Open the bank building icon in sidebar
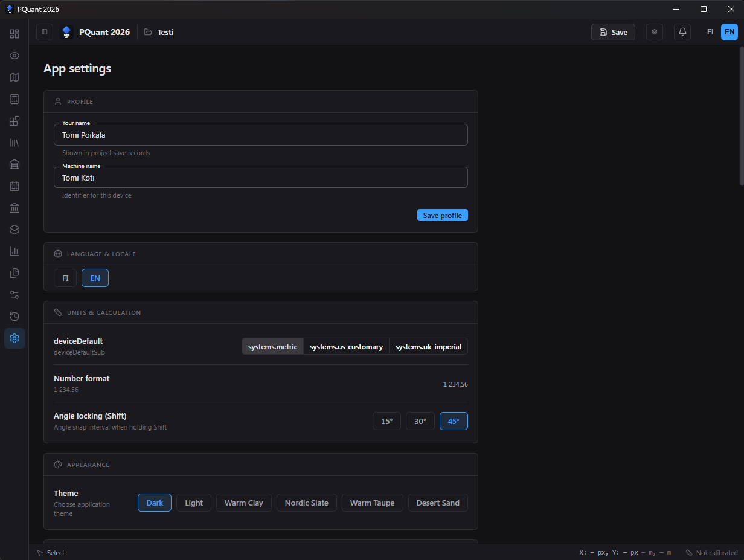This screenshot has height=560, width=744. click(14, 208)
